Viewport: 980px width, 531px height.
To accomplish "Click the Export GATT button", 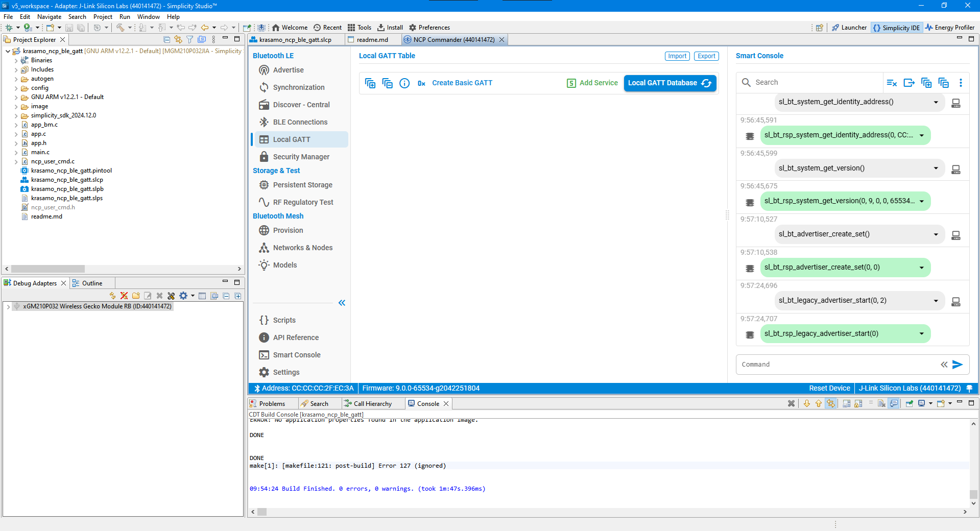I will 706,56.
